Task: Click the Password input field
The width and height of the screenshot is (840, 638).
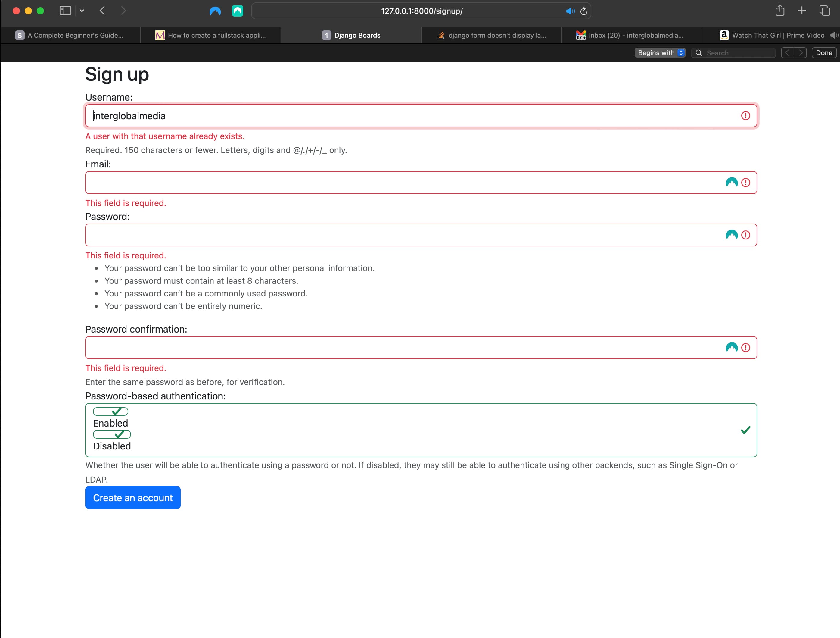Action: (x=421, y=235)
